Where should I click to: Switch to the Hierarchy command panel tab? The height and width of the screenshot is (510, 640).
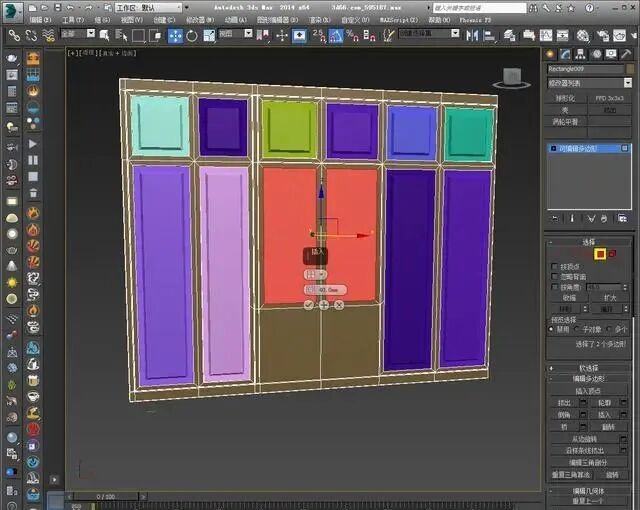pos(580,54)
